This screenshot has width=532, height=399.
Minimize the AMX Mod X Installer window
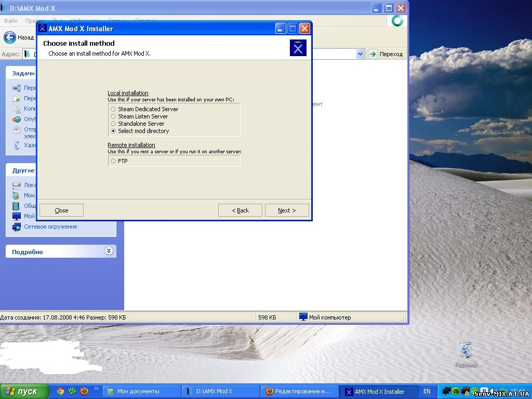pyautogui.click(x=281, y=29)
